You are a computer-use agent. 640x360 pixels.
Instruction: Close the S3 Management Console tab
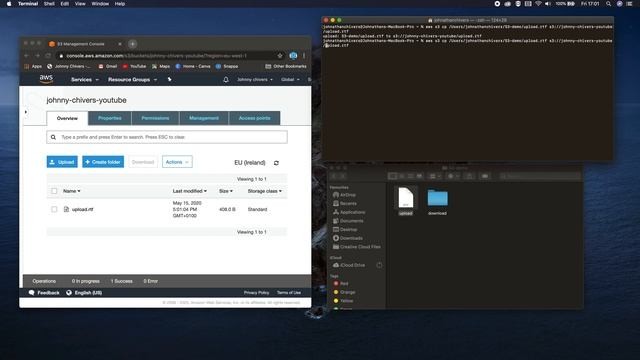120,44
